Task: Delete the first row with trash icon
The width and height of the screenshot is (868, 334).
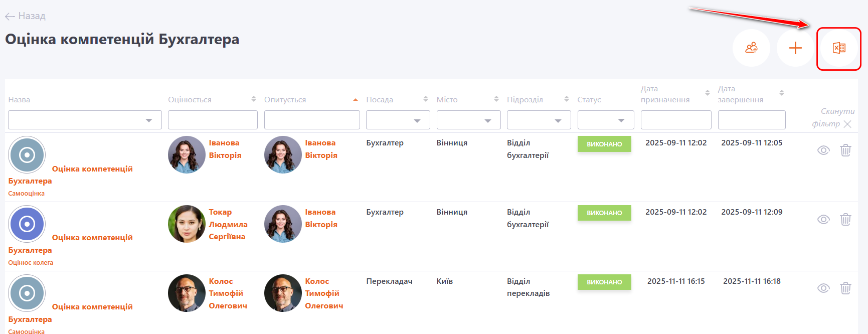Action: (845, 150)
